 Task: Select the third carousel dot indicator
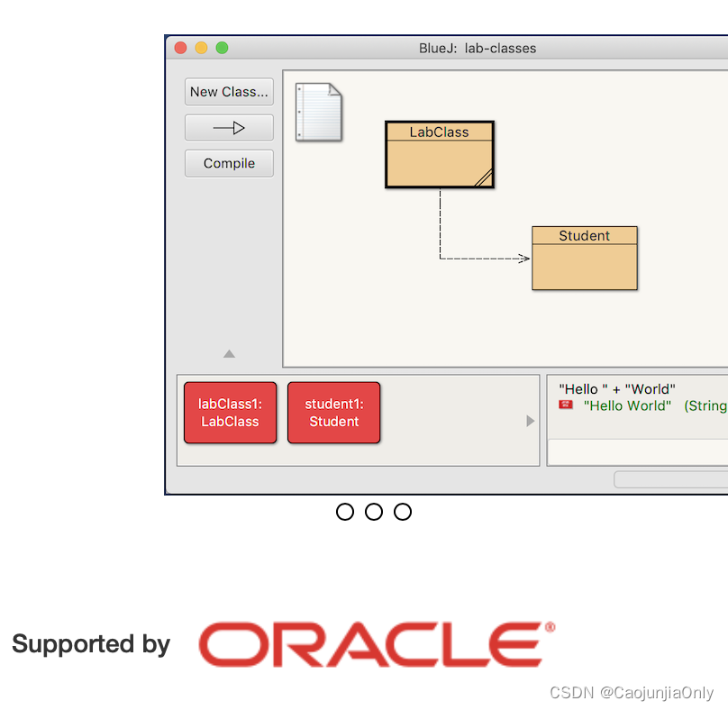pyautogui.click(x=403, y=512)
